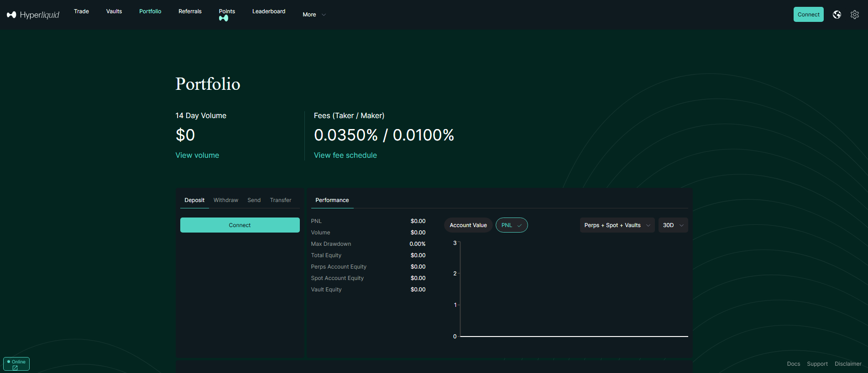This screenshot has width=868, height=373.
Task: Click the Max Drawdown row label
Action: [331, 244]
